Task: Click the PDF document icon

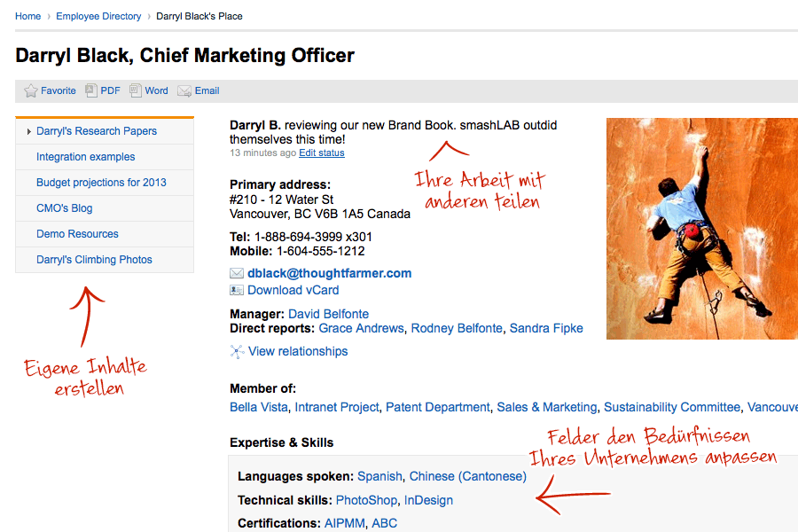Action: 91,90
